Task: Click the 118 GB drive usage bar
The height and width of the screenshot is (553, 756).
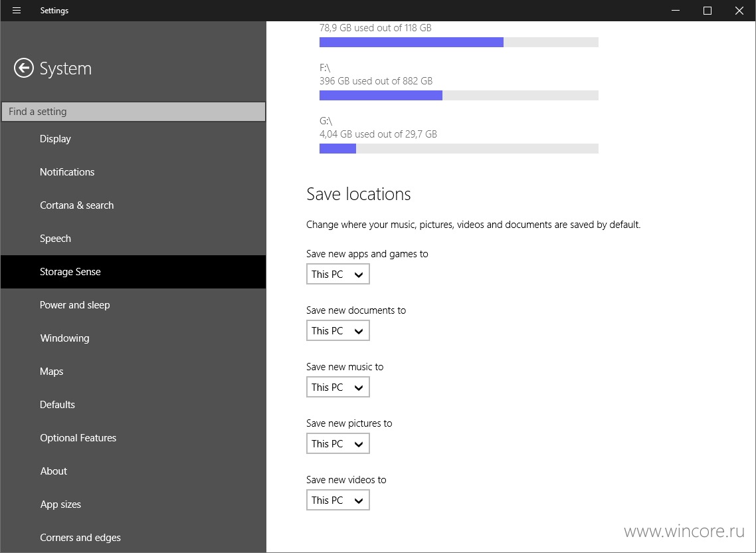Action: [x=459, y=43]
